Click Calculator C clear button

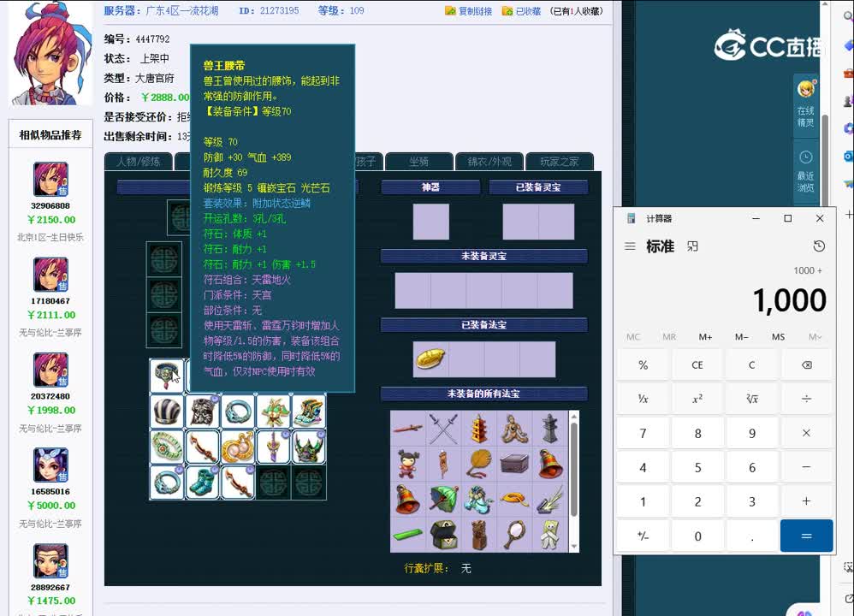point(751,365)
